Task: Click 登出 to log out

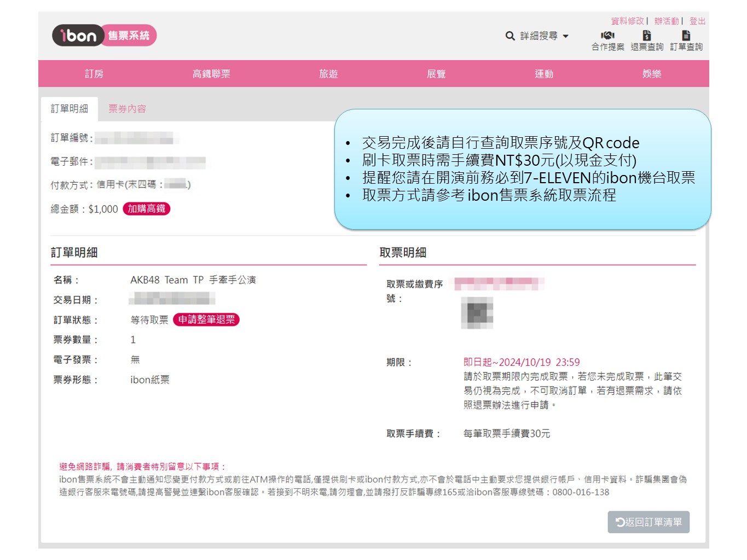Action: 697,21
